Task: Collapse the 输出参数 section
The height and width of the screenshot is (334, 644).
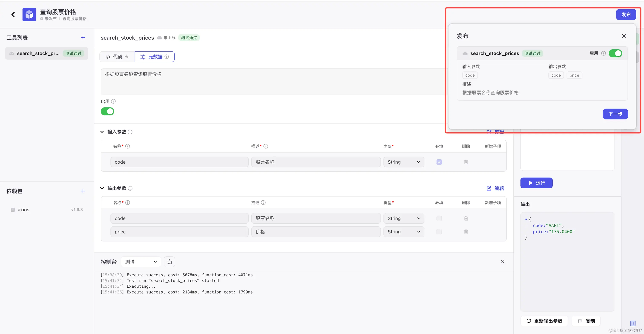Action: (x=102, y=188)
